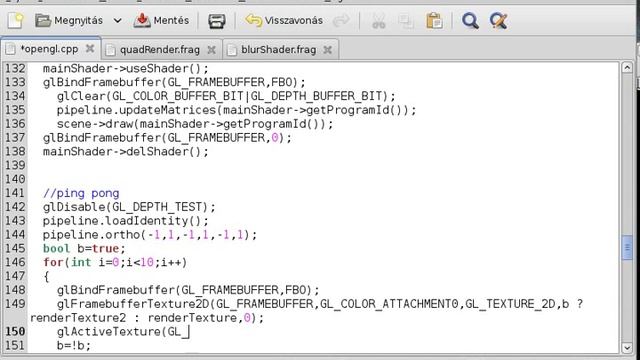Place cursor at end of 'glActiveTexture(GL_'
640x360 pixels.
[189, 332]
